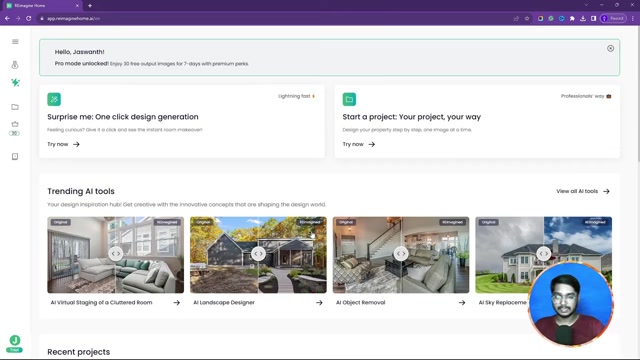
Task: Click Try now under Surprise me
Action: click(x=63, y=144)
